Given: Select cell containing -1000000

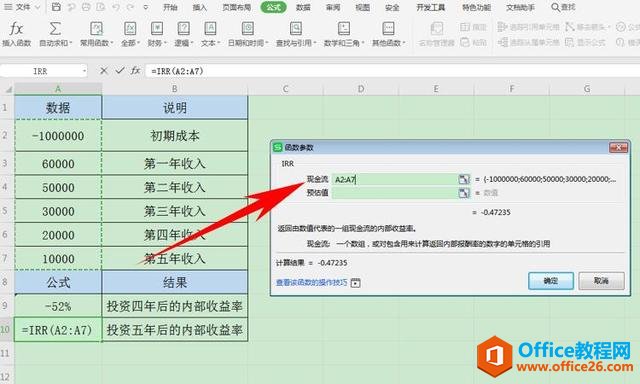Looking at the screenshot, I should point(58,135).
